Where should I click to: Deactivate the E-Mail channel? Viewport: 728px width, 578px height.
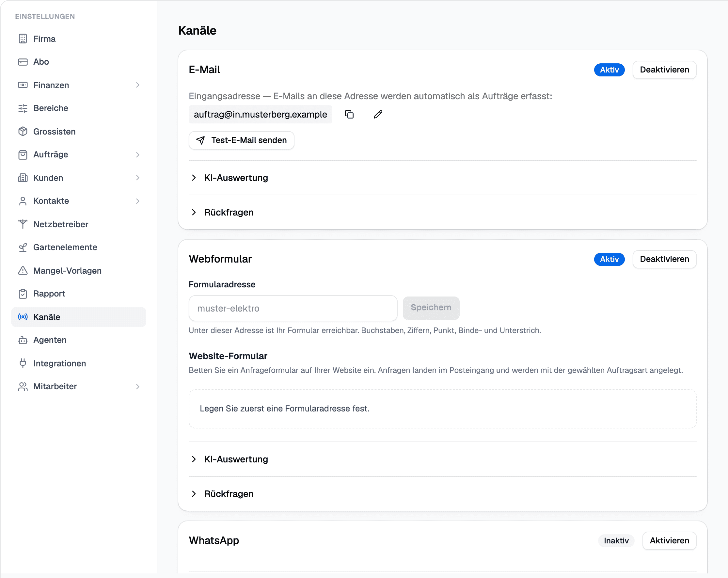click(664, 70)
